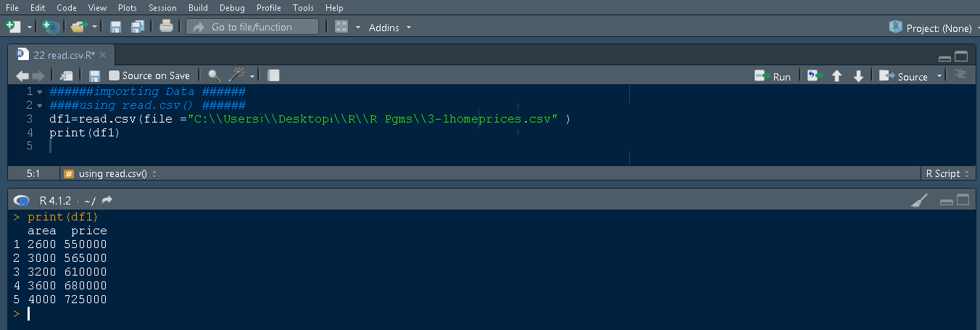Open the Edit menu
The height and width of the screenshot is (330, 980).
(38, 7)
